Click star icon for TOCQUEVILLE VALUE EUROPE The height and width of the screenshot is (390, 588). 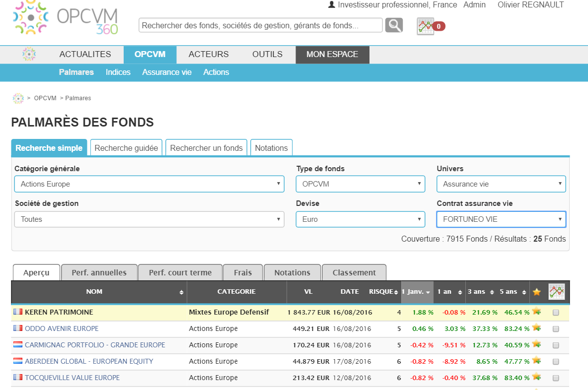pos(537,377)
